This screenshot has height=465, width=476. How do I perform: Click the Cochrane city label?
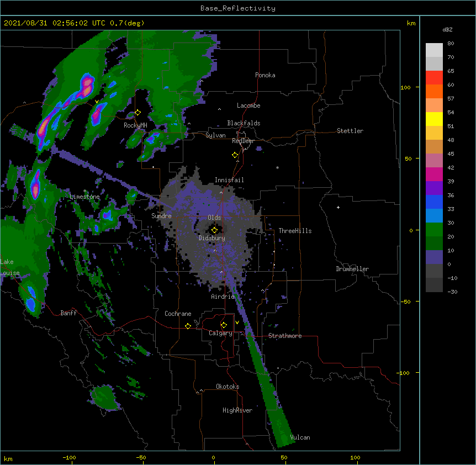[x=178, y=314]
